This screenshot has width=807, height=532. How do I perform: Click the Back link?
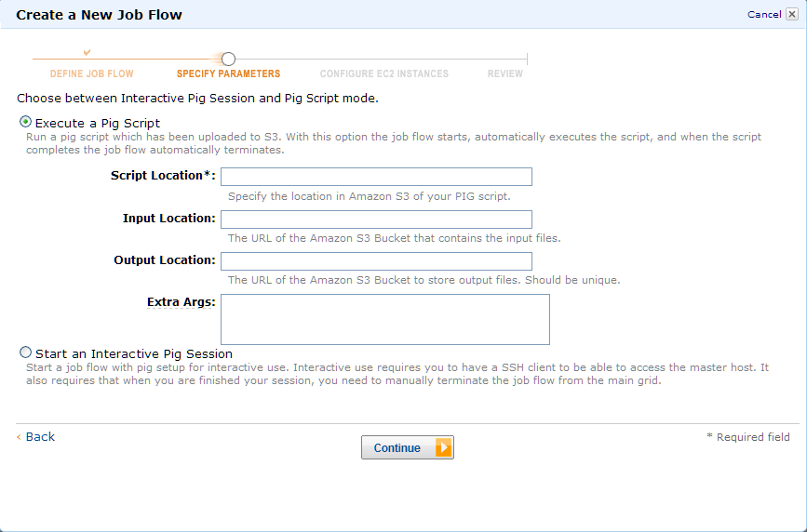point(40,437)
